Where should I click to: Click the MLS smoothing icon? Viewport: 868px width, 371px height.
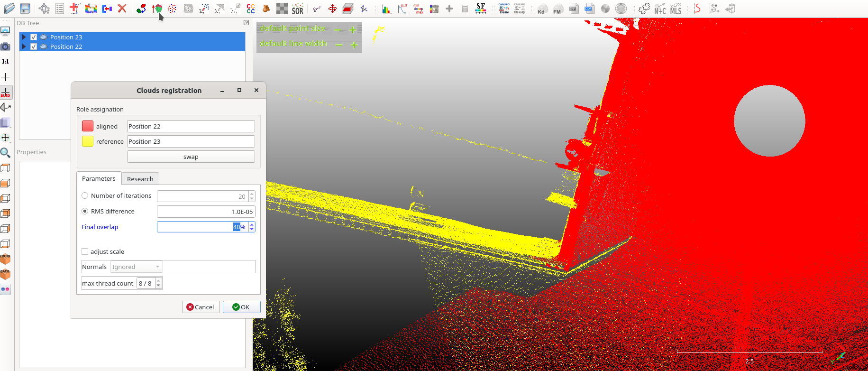(676, 8)
